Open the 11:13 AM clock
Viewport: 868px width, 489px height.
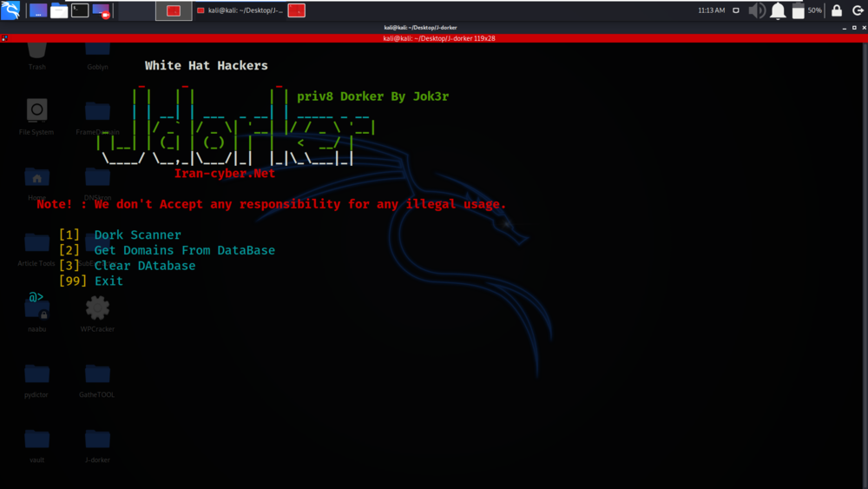[x=712, y=10]
